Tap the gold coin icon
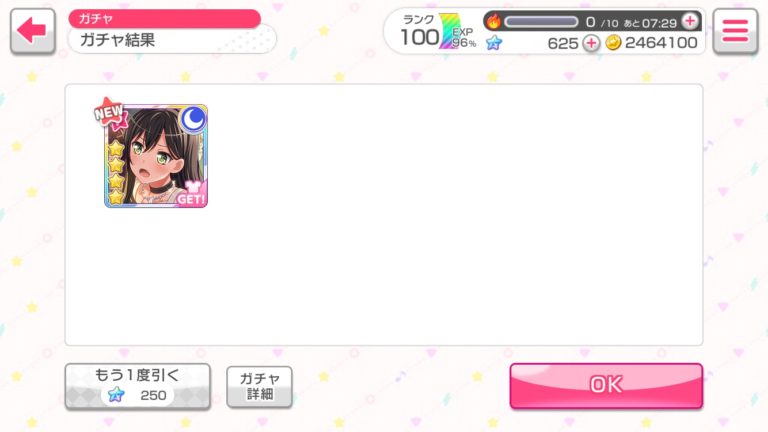 pyautogui.click(x=613, y=43)
